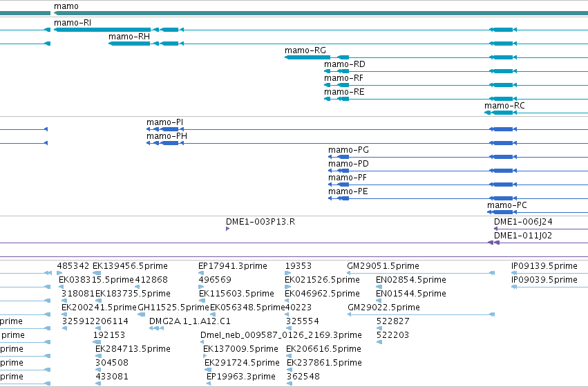Open the GM29022.5prime EST label
This screenshot has width=588, height=387.
[384, 308]
